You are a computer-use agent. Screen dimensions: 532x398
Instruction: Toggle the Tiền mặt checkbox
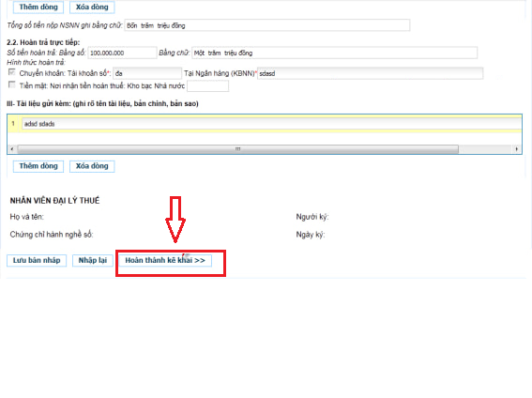[x=12, y=84]
